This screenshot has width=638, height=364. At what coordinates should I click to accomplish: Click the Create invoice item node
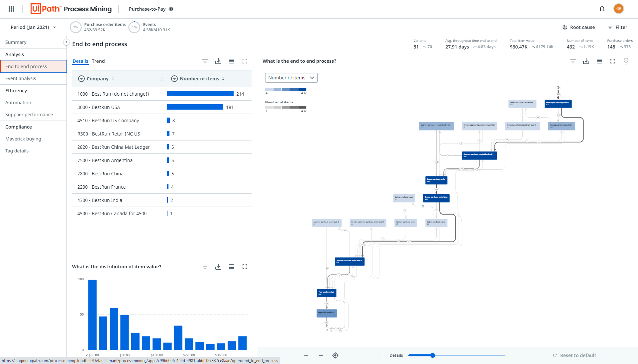click(x=327, y=313)
